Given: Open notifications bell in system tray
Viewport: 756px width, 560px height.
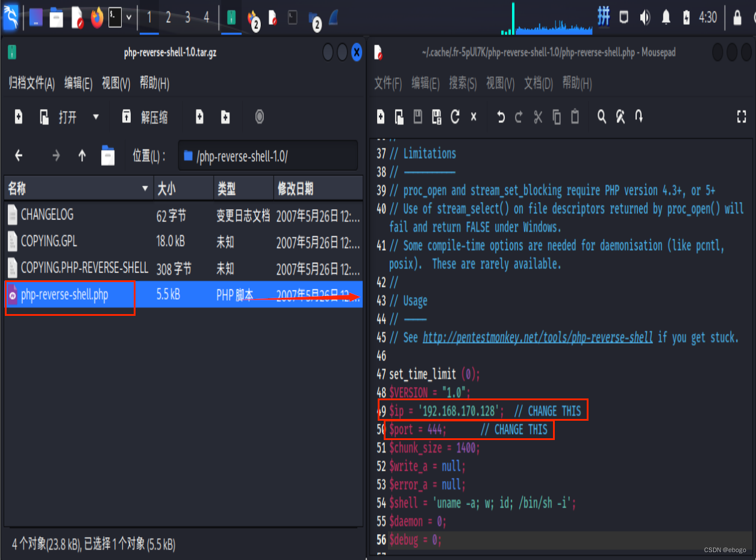Looking at the screenshot, I should (666, 17).
